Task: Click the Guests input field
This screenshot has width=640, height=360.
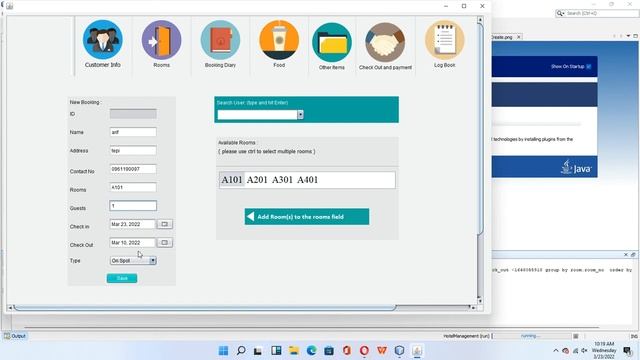Action: click(x=133, y=206)
